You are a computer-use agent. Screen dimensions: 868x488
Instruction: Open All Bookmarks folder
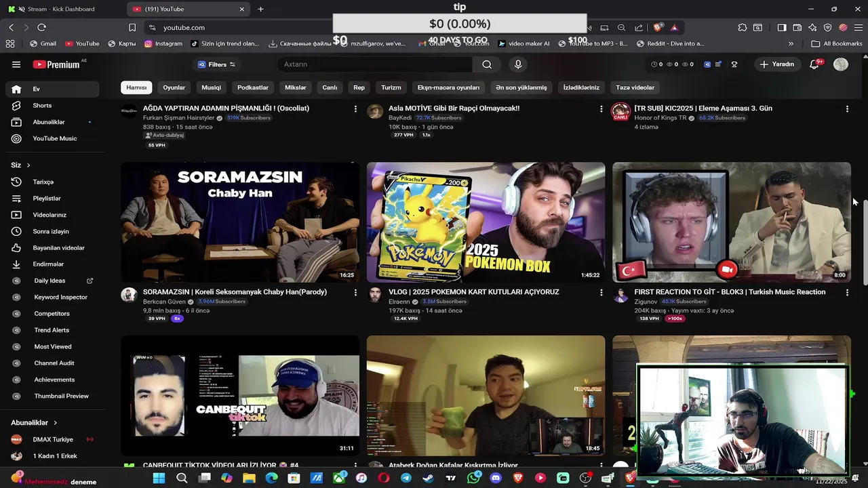click(837, 43)
